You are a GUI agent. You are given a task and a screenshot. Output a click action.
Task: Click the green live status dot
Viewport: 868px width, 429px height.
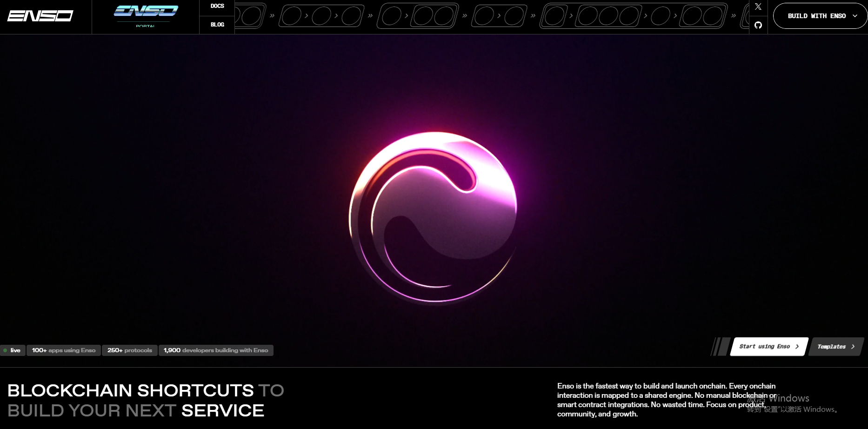point(5,350)
